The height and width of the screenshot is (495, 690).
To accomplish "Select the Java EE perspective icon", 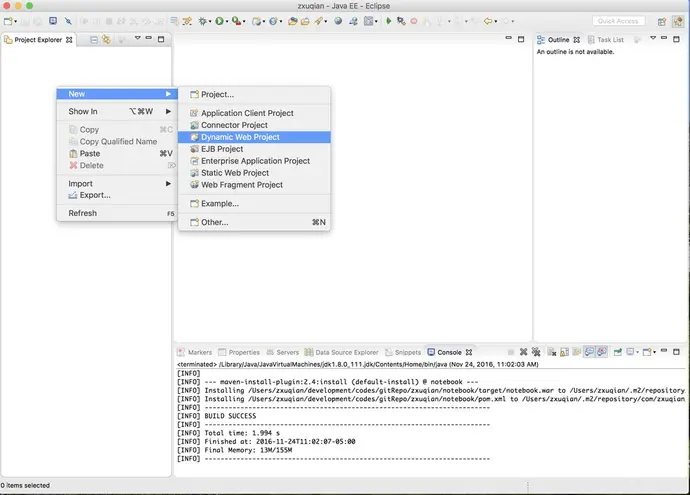I will click(x=678, y=21).
